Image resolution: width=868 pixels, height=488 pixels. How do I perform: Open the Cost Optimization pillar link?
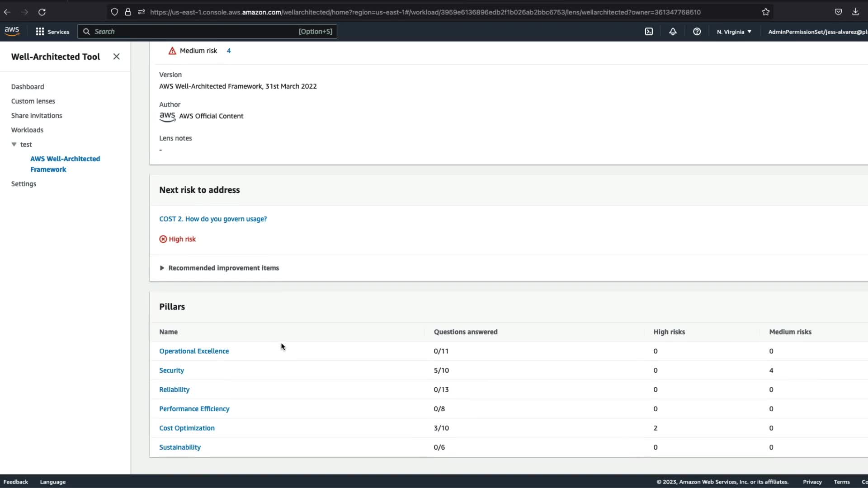tap(187, 428)
